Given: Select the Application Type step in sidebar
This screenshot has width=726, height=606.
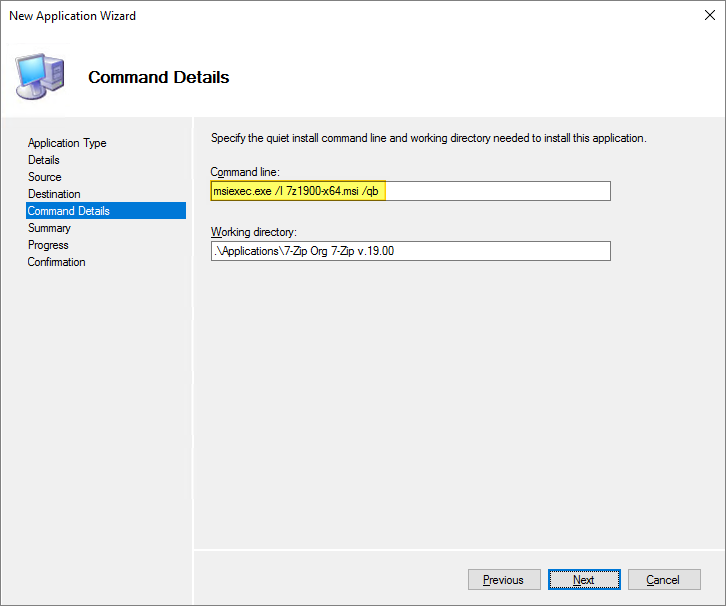Looking at the screenshot, I should (67, 143).
